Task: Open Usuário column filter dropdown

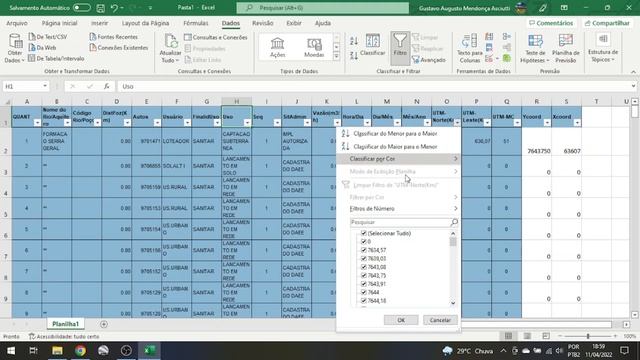Action: tap(187, 123)
